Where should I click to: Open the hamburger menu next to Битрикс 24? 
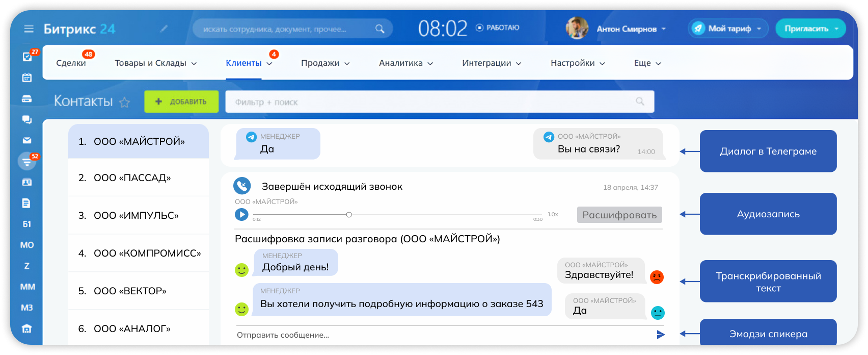click(29, 29)
